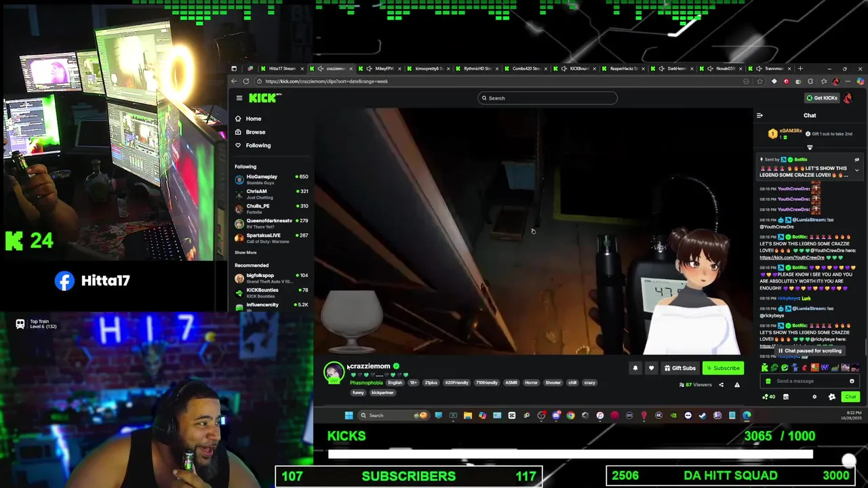Open Steam from taskbar
868x488 pixels.
point(703,415)
